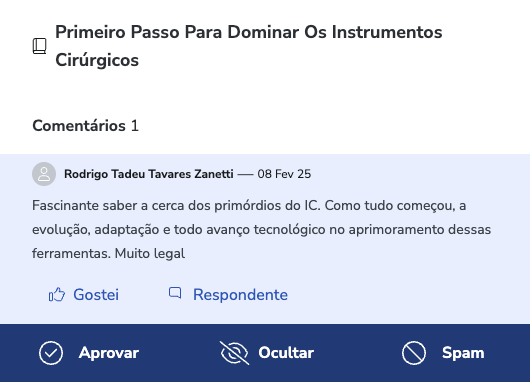
Task: Click the checkmark circle approve icon
Action: coord(51,353)
